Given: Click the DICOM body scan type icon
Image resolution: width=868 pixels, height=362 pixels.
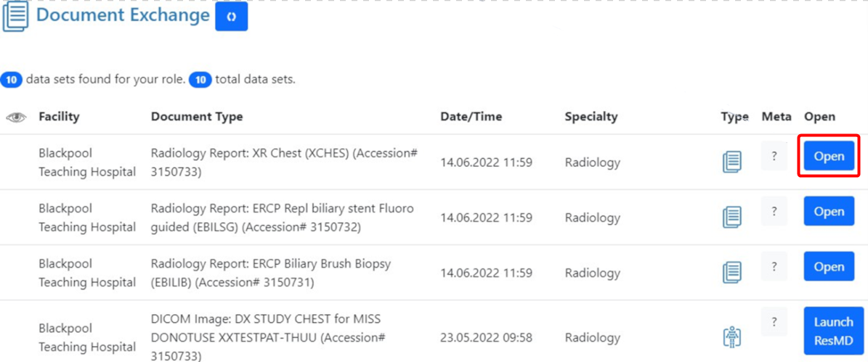Looking at the screenshot, I should [732, 337].
